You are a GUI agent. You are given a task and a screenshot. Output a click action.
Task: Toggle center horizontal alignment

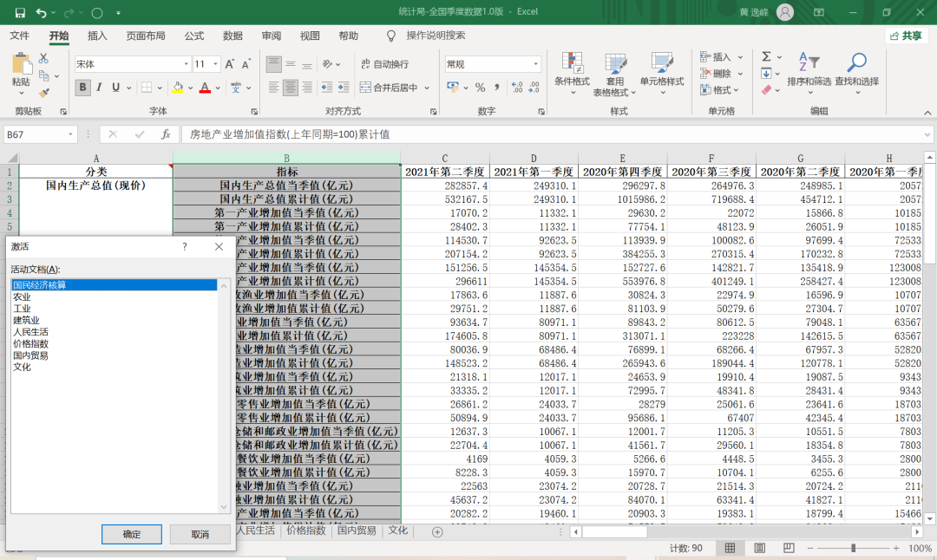[x=291, y=88]
